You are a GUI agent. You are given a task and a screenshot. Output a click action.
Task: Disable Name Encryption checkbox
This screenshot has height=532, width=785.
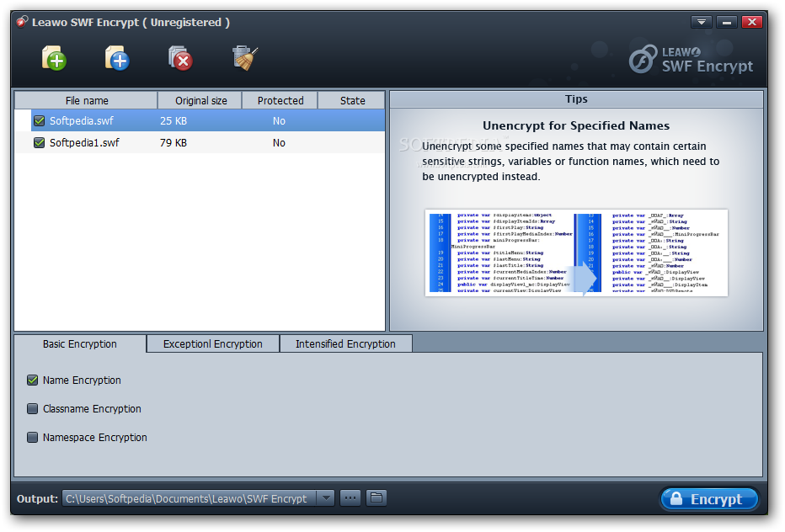pos(33,380)
